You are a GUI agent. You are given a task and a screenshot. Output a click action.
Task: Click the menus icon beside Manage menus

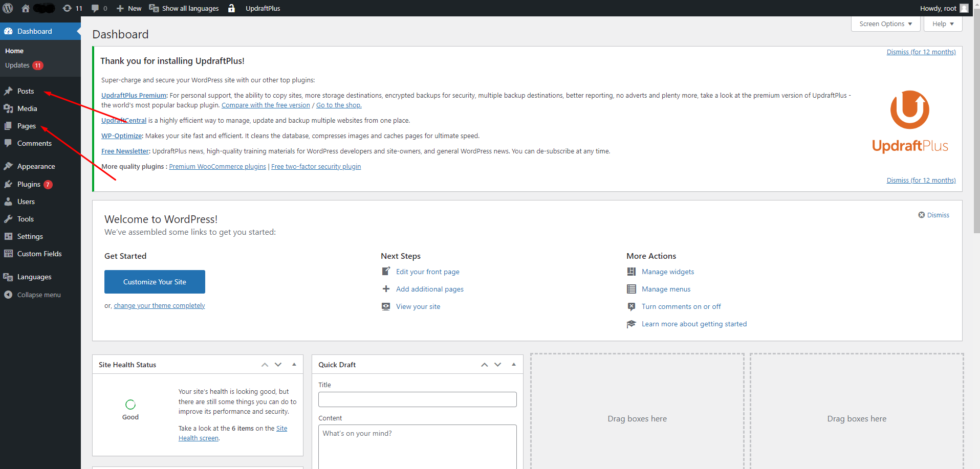point(631,289)
